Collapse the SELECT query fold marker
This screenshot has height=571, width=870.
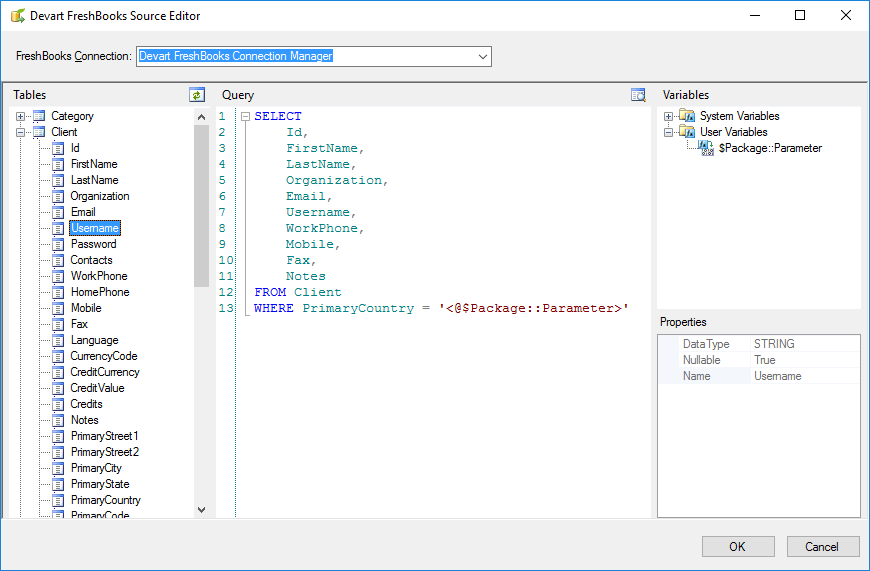245,116
